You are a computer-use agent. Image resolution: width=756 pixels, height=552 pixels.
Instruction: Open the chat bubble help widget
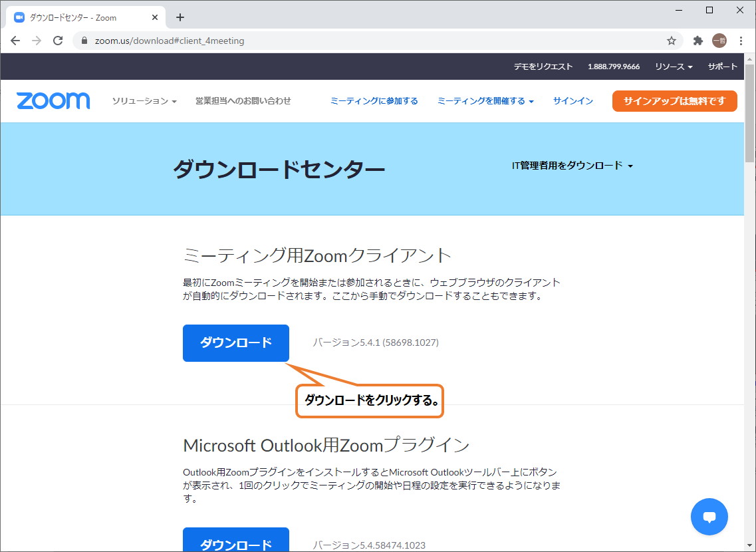coord(709,517)
